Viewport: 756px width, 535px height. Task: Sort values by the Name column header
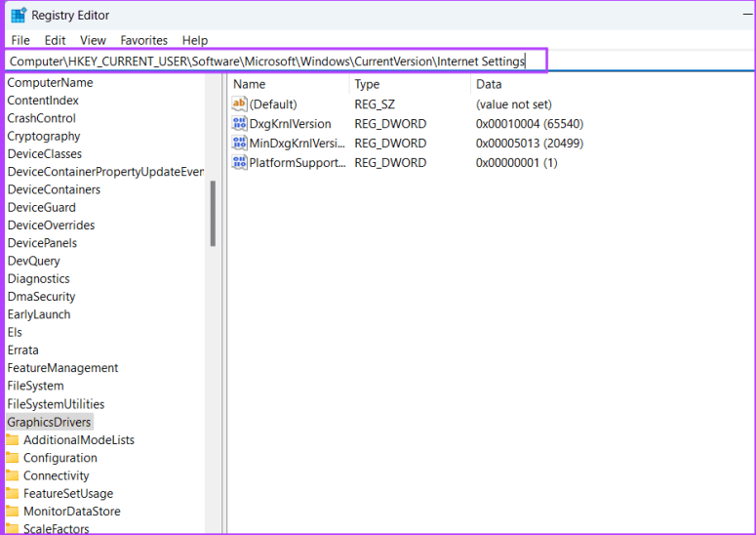(250, 84)
